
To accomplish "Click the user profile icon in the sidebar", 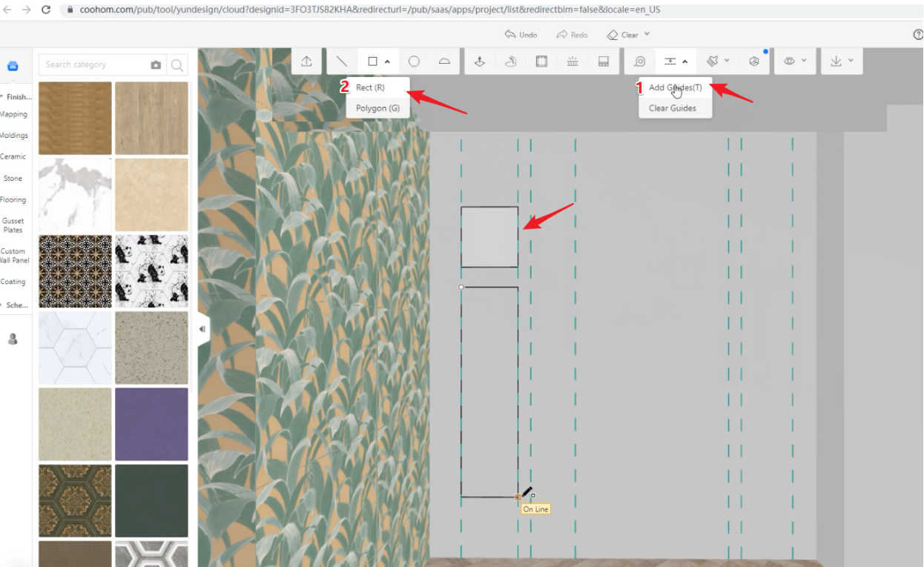I will [x=13, y=339].
